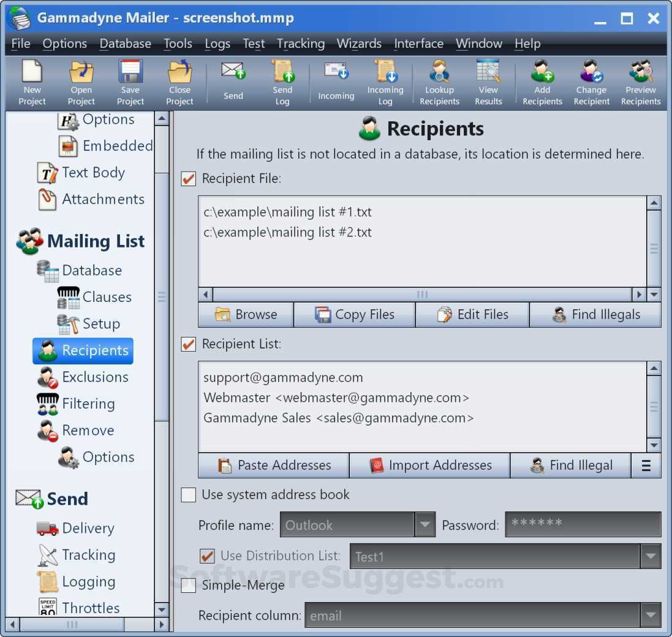Click Change Recipient toolbar icon
Image resolution: width=672 pixels, height=637 pixels.
click(591, 83)
